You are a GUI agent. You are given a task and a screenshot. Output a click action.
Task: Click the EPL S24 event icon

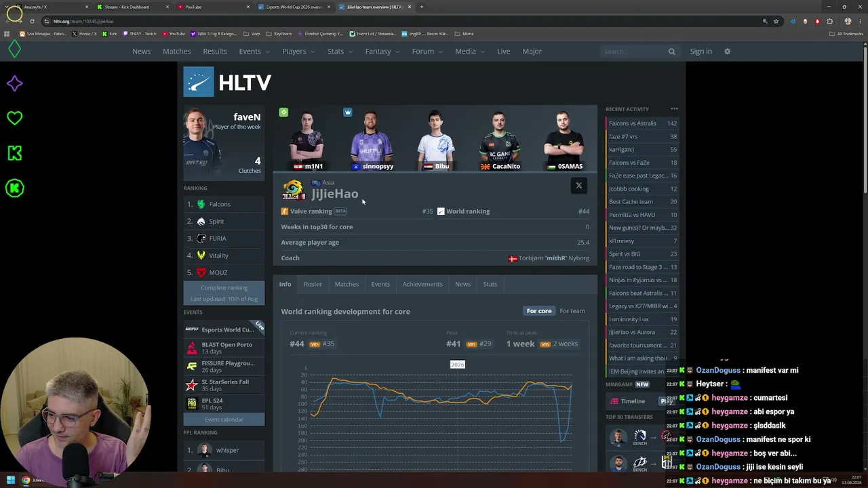192,403
